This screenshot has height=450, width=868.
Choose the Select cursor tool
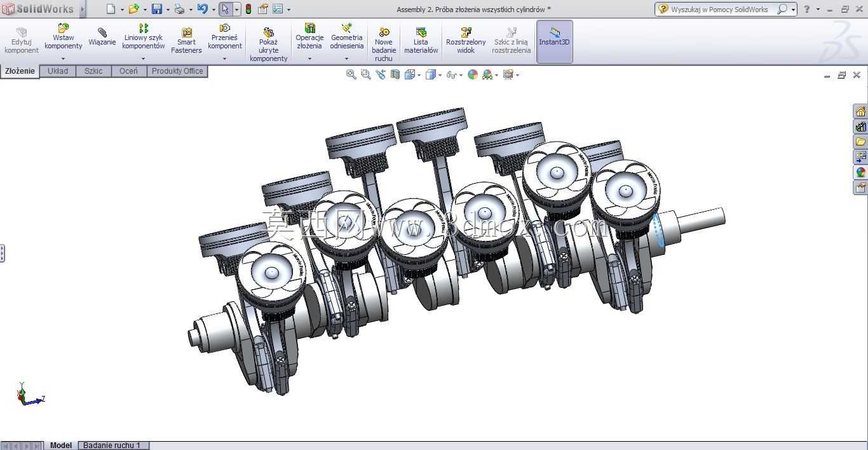pos(226,9)
